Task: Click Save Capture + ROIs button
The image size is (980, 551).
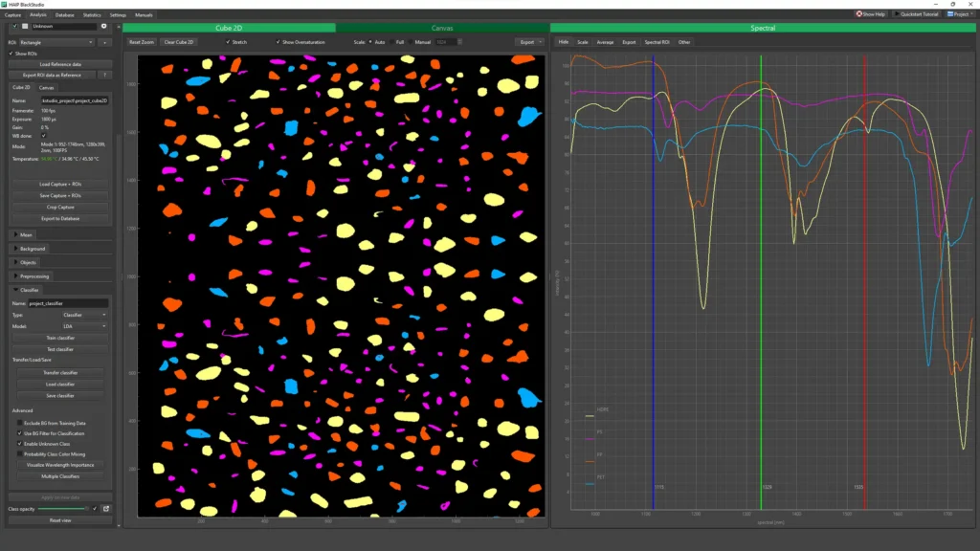Action: click(60, 195)
